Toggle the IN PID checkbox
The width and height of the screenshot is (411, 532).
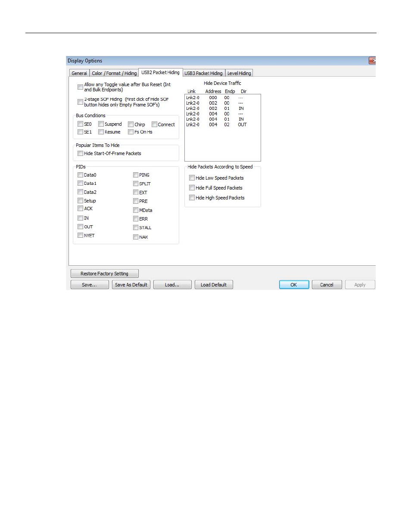tap(80, 218)
